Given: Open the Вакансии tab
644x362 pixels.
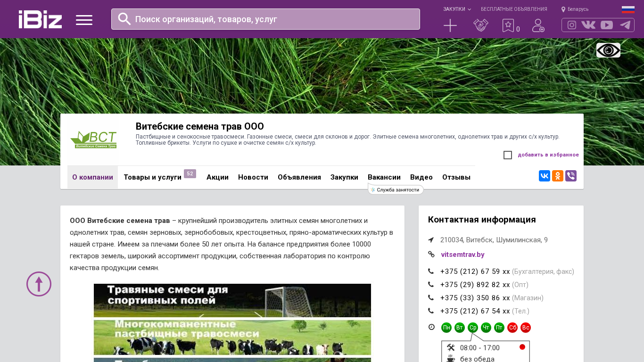Looking at the screenshot, I should [384, 177].
